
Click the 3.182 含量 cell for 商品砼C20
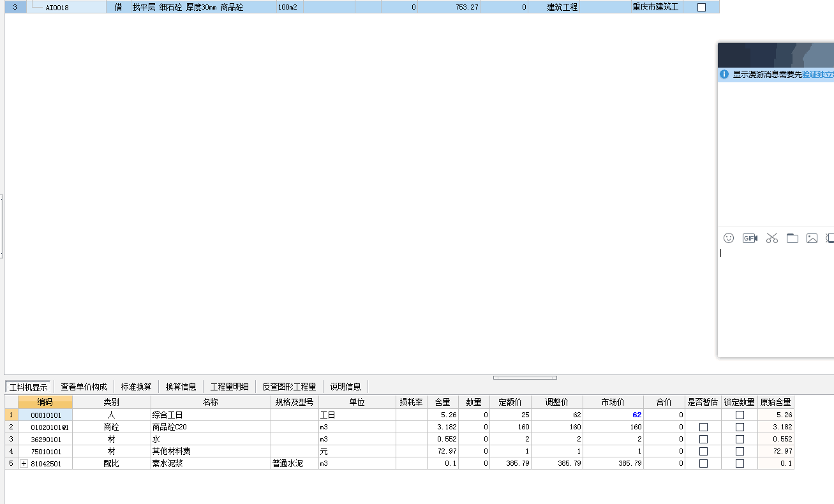click(443, 427)
